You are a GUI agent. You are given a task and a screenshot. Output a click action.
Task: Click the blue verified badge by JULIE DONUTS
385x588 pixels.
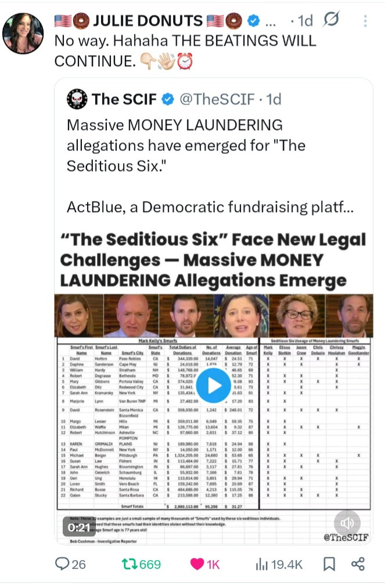254,20
